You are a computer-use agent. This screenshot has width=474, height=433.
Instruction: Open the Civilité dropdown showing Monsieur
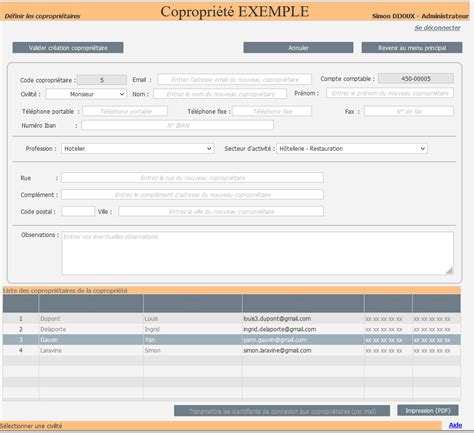click(86, 94)
